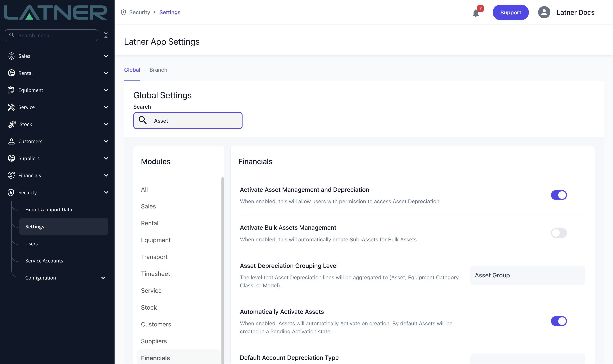Click the Financials dollar icon
Image resolution: width=613 pixels, height=364 pixels.
(x=11, y=175)
